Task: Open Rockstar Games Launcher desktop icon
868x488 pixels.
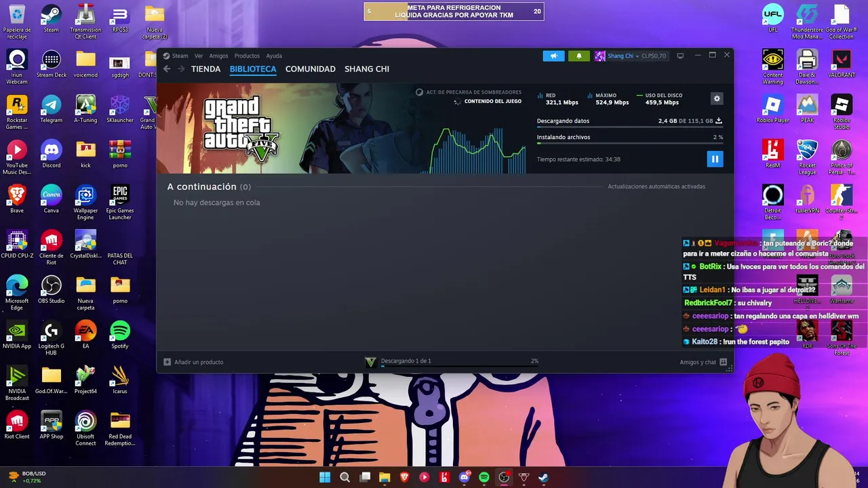Action: click(17, 113)
